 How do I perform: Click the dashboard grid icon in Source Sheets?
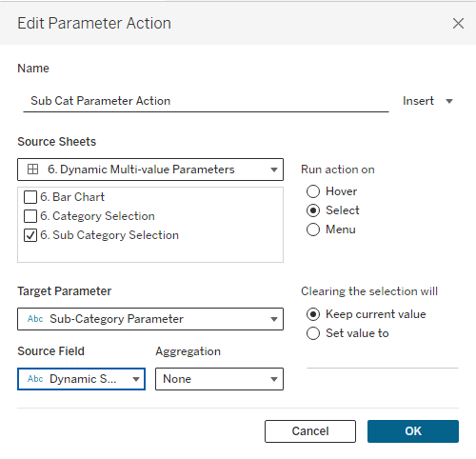point(33,170)
